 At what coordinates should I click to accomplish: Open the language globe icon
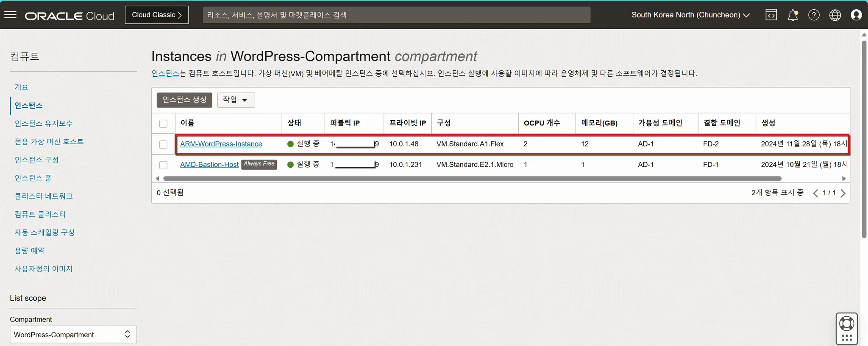pyautogui.click(x=835, y=15)
